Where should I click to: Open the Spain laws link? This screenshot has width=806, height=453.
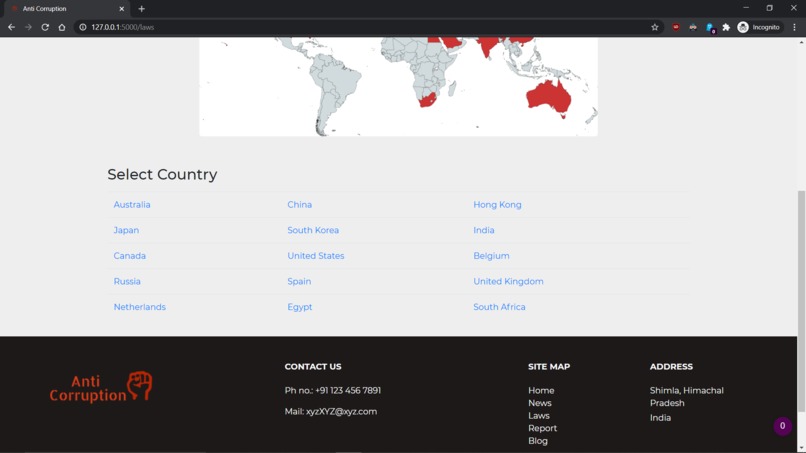pyautogui.click(x=299, y=281)
